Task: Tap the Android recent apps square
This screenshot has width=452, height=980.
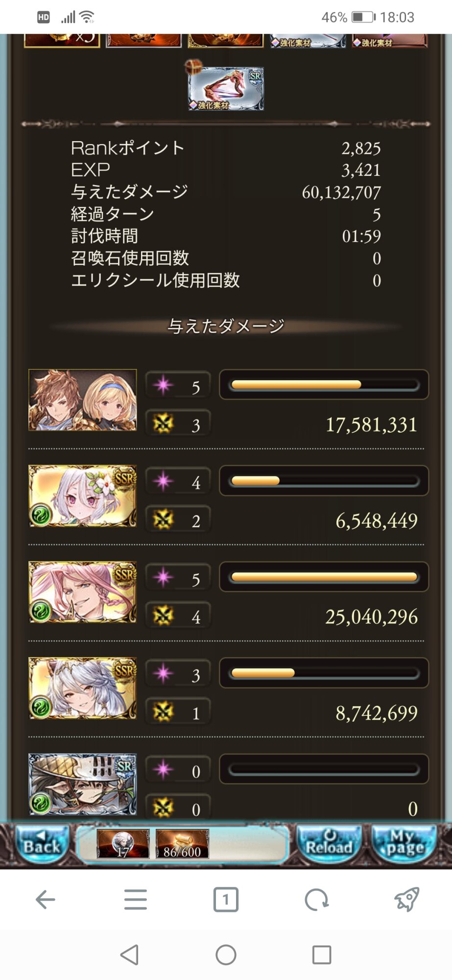Action: (x=322, y=955)
